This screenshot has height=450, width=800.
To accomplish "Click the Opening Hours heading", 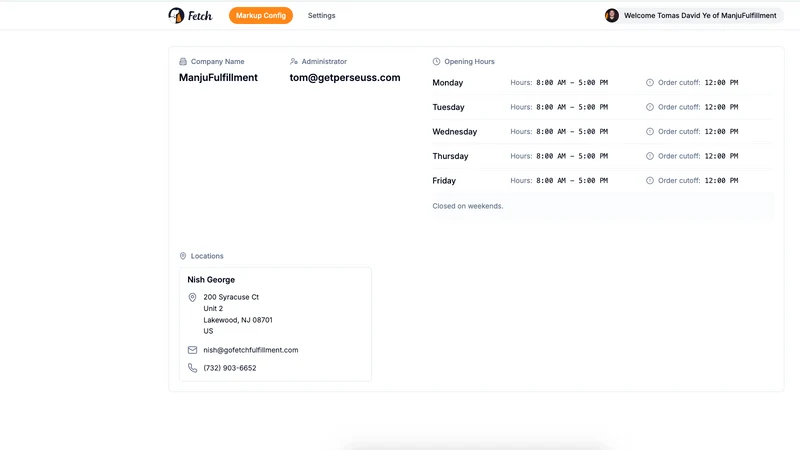I will (x=469, y=61).
